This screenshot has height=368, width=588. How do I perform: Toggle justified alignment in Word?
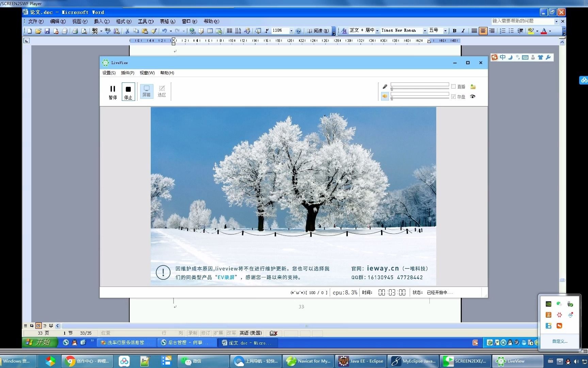[x=474, y=31]
